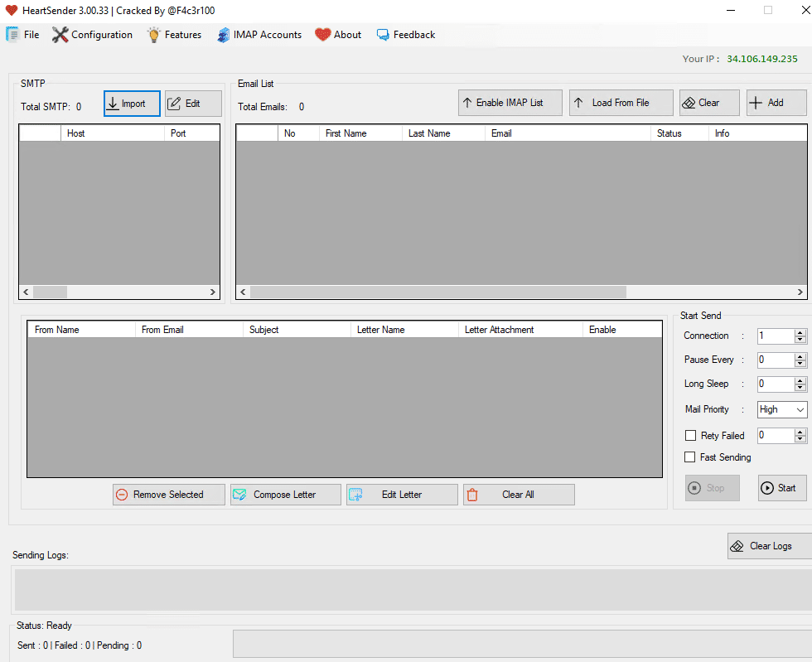The width and height of the screenshot is (812, 662).
Task: Decrease the Connection value
Action: 800,340
